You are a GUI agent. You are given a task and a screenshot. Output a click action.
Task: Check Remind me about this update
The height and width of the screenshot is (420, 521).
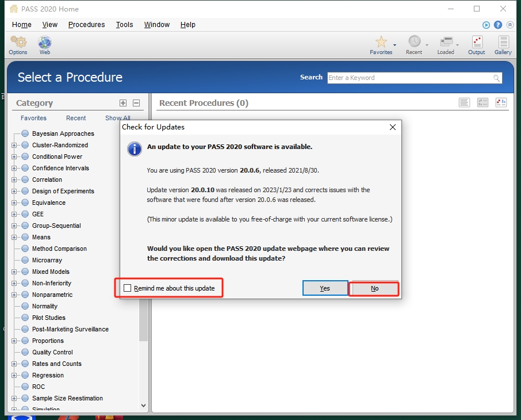click(127, 288)
